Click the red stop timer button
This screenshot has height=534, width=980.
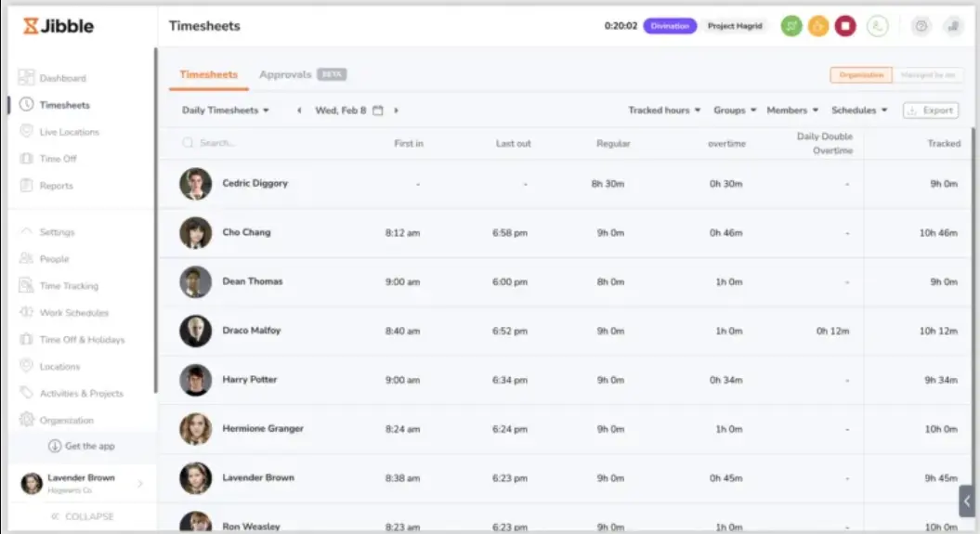click(844, 26)
